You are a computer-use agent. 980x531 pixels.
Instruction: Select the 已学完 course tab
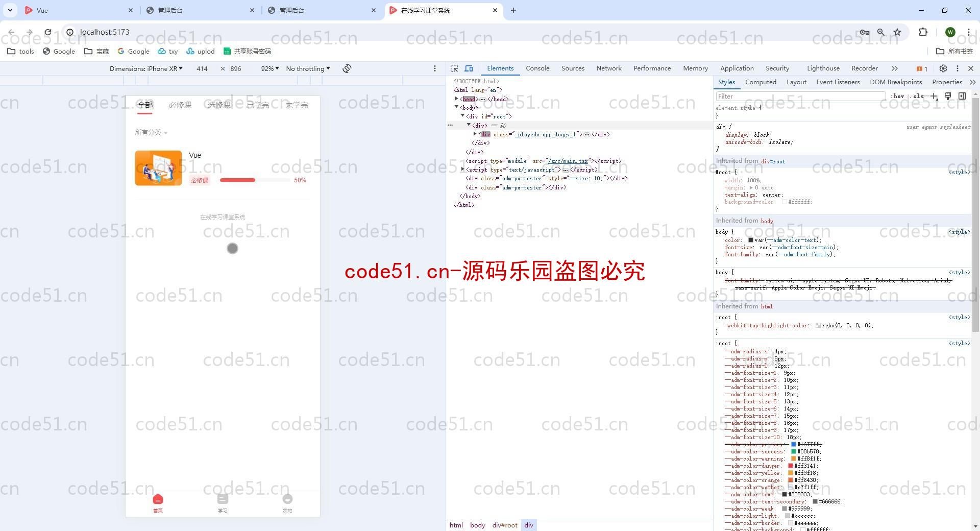click(x=258, y=105)
